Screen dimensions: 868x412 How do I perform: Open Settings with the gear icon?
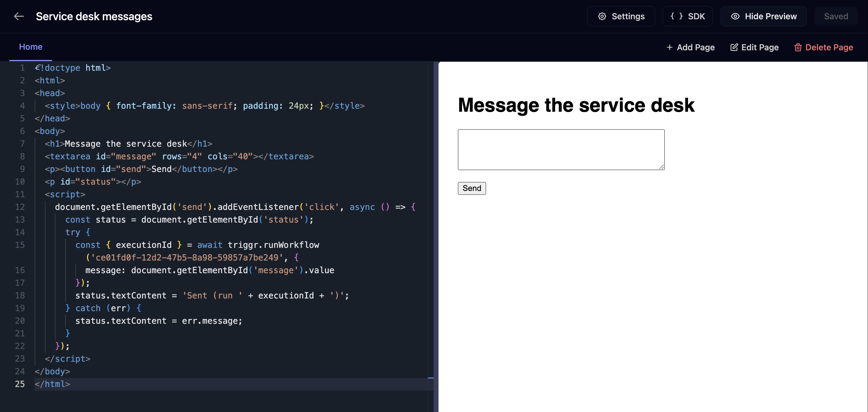click(x=621, y=16)
